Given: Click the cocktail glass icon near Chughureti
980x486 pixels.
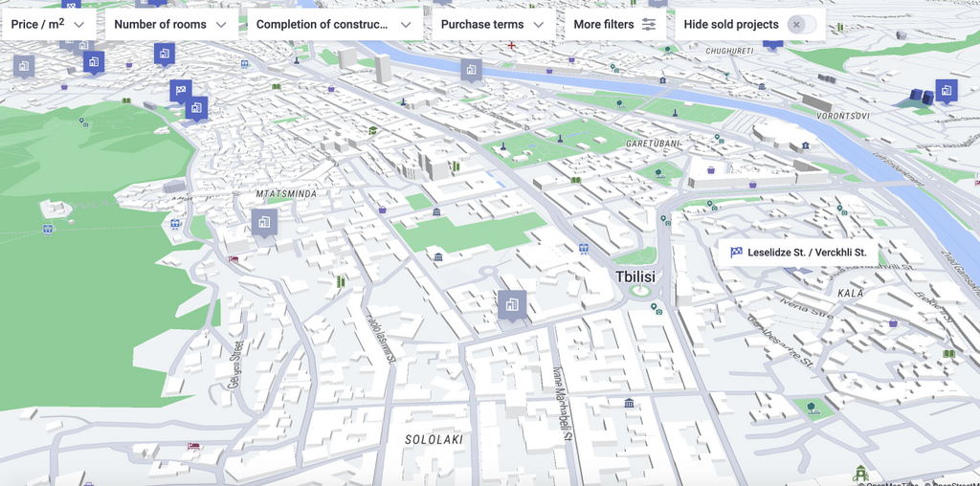Looking at the screenshot, I should [x=726, y=75].
